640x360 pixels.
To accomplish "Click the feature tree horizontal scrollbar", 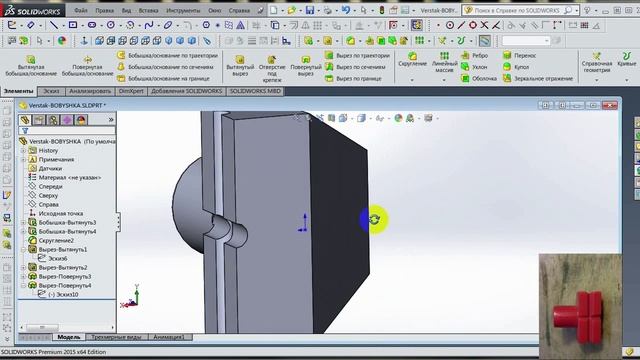I will coord(67,327).
